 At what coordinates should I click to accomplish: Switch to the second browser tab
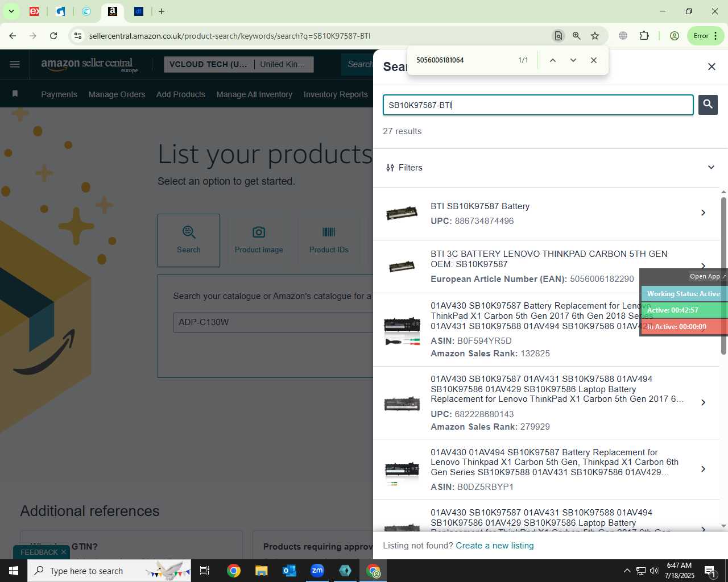[x=60, y=11]
